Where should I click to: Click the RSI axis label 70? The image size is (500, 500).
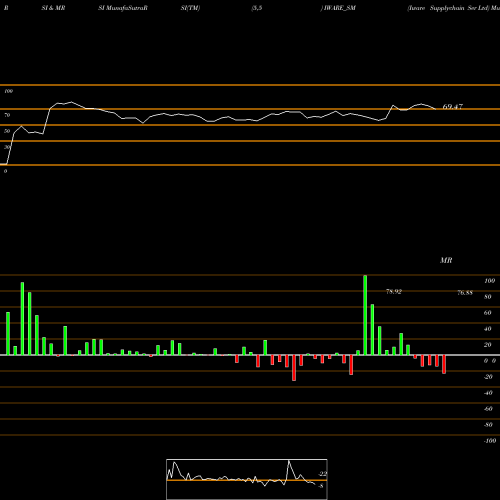click(7, 115)
